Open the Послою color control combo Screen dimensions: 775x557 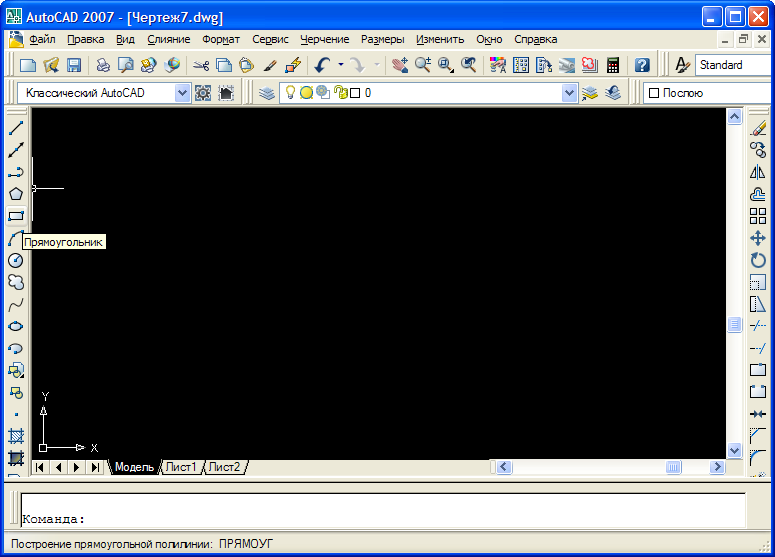709,93
